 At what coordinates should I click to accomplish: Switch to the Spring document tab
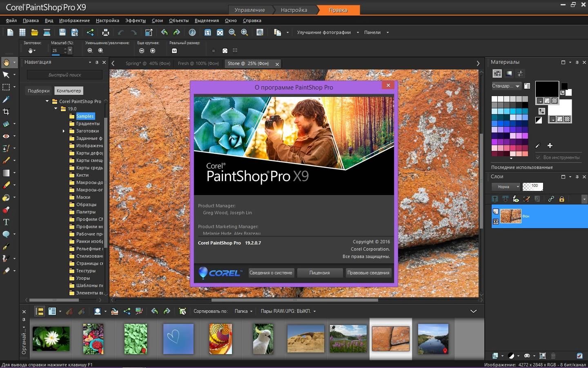148,63
